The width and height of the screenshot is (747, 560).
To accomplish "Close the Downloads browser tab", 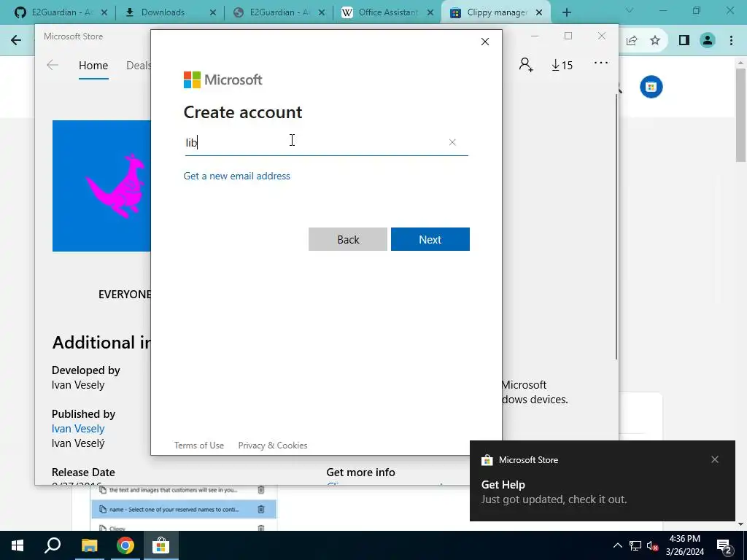I will pos(213,13).
